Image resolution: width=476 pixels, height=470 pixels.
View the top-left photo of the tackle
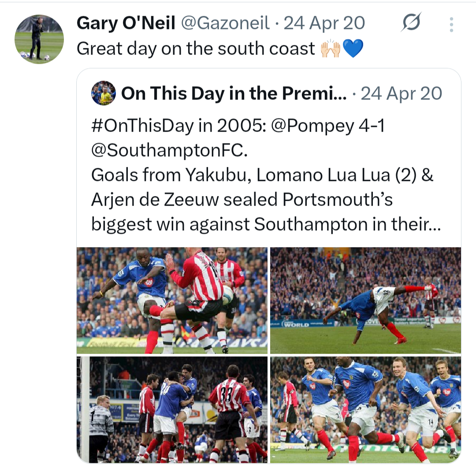[172, 300]
